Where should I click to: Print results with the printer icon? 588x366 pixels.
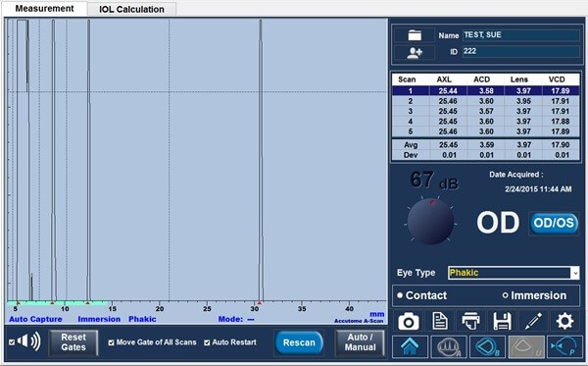point(470,322)
